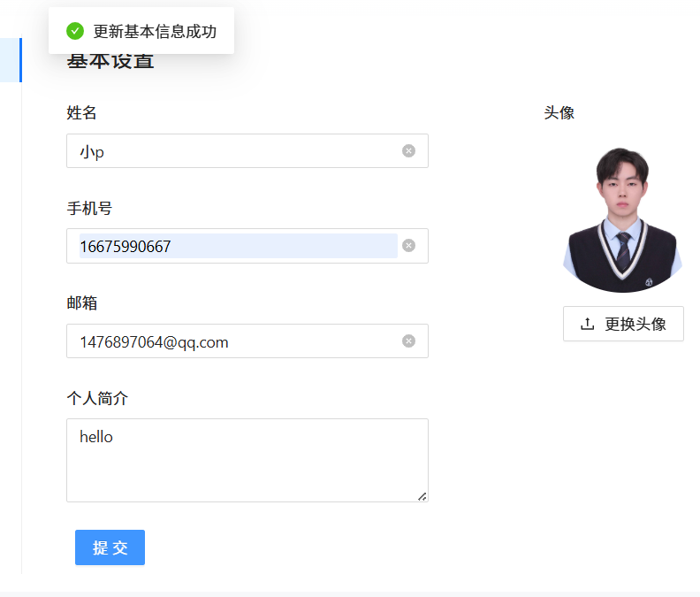700x597 pixels.
Task: Click into the 个人简介 textarea with hello
Action: 247,460
